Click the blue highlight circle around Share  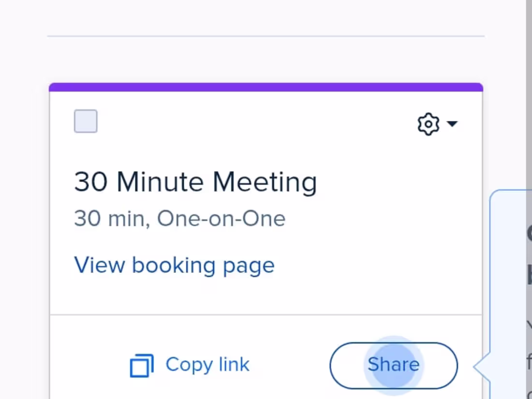click(393, 365)
